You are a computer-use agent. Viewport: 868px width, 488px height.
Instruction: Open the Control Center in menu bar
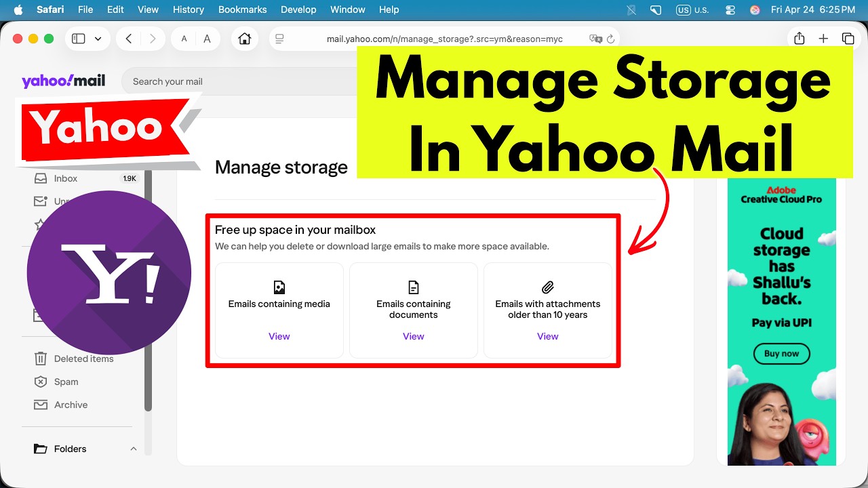click(x=730, y=9)
